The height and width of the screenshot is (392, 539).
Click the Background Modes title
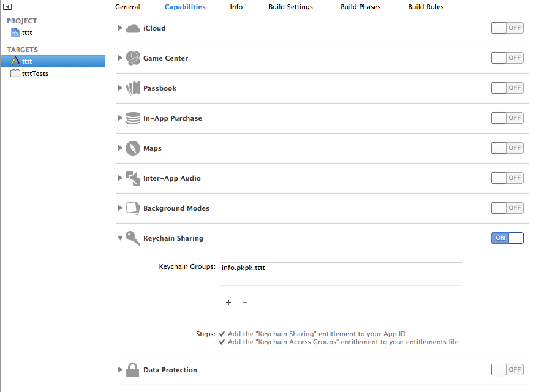(176, 208)
